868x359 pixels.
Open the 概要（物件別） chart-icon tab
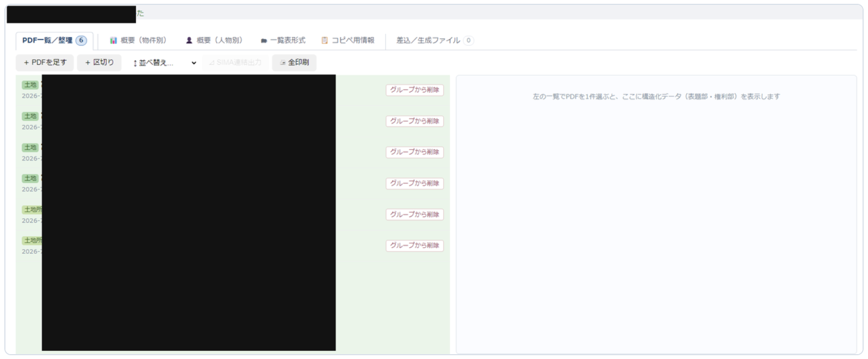(138, 40)
